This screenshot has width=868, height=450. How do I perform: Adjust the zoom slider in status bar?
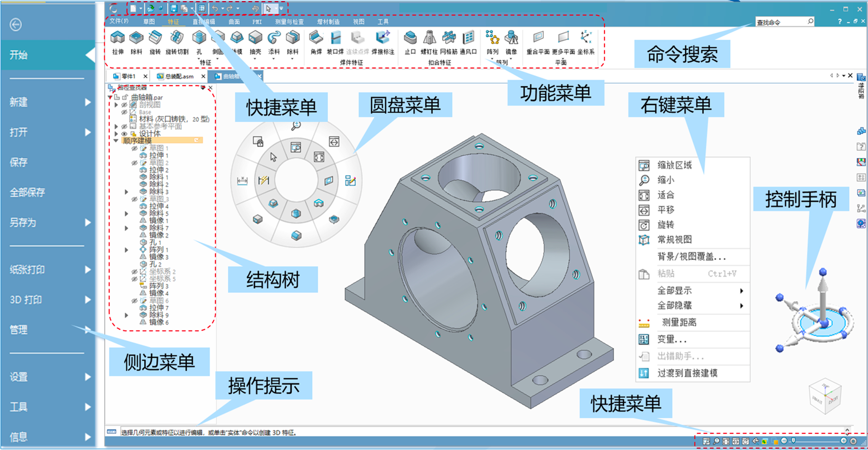(793, 441)
